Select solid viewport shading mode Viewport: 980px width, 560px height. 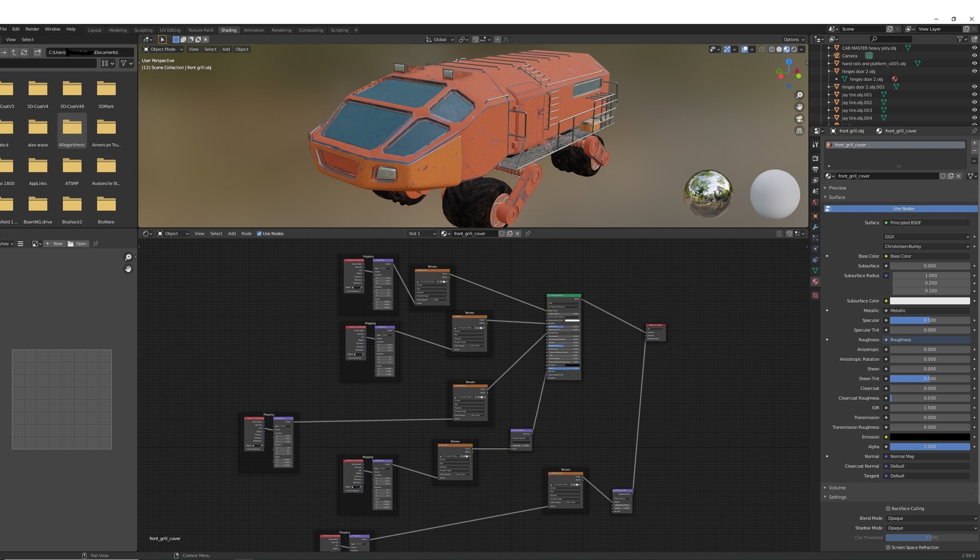click(x=779, y=49)
